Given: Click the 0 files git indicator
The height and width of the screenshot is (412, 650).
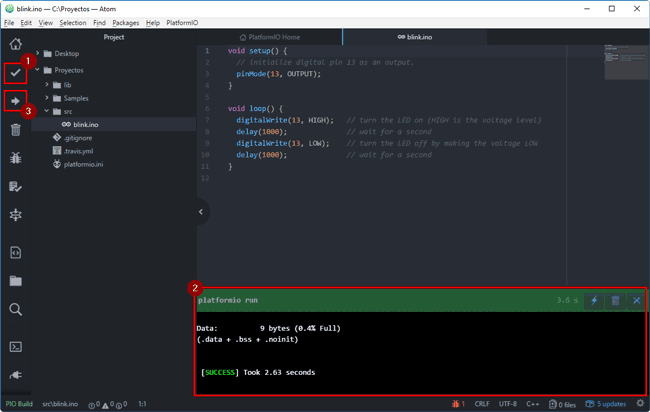Looking at the screenshot, I should pos(562,404).
